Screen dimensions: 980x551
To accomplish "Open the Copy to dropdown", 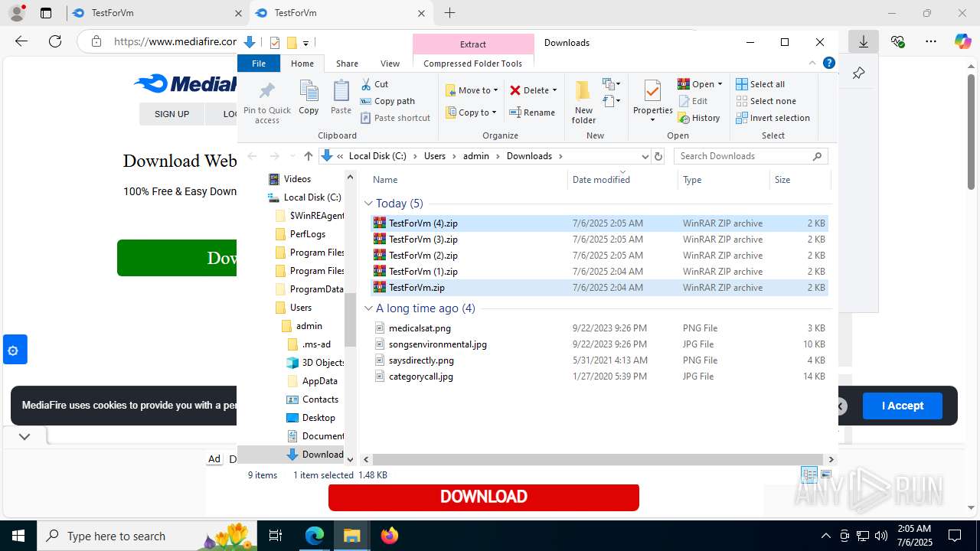I will [472, 112].
